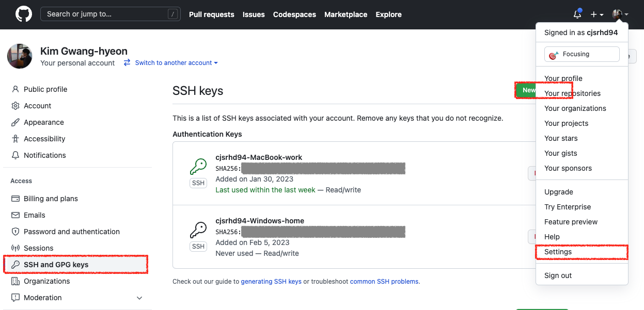The height and width of the screenshot is (310, 644).
Task: Click the user avatar menu in header
Action: (620, 14)
